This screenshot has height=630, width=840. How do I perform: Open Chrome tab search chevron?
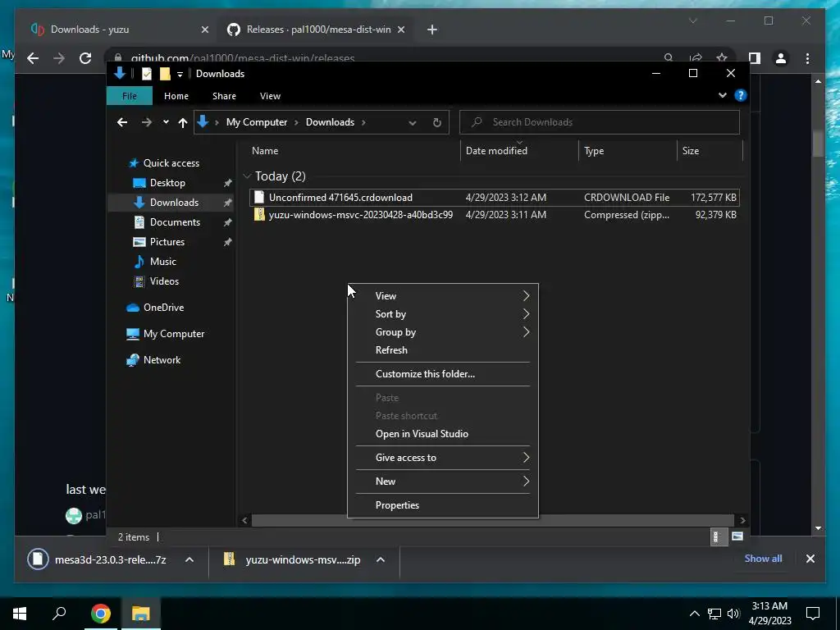pos(692,21)
